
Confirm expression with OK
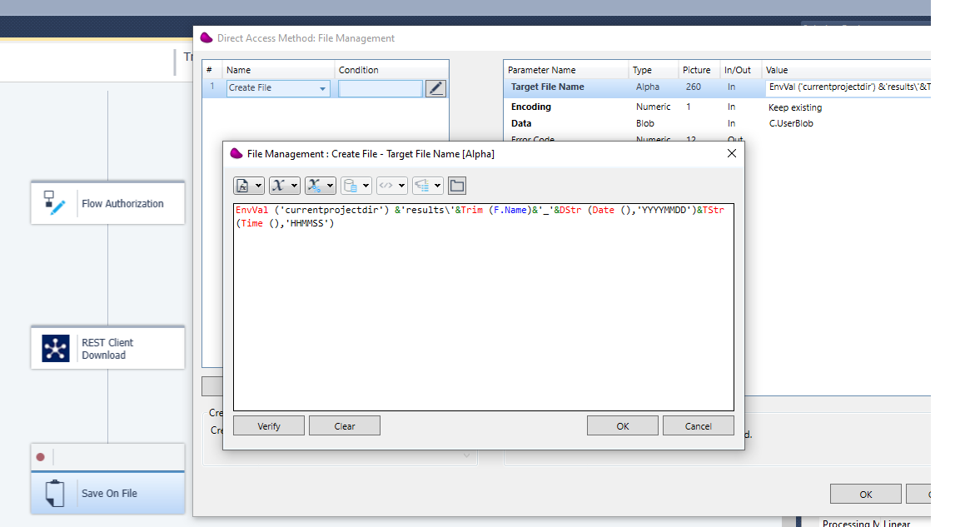[x=622, y=425]
